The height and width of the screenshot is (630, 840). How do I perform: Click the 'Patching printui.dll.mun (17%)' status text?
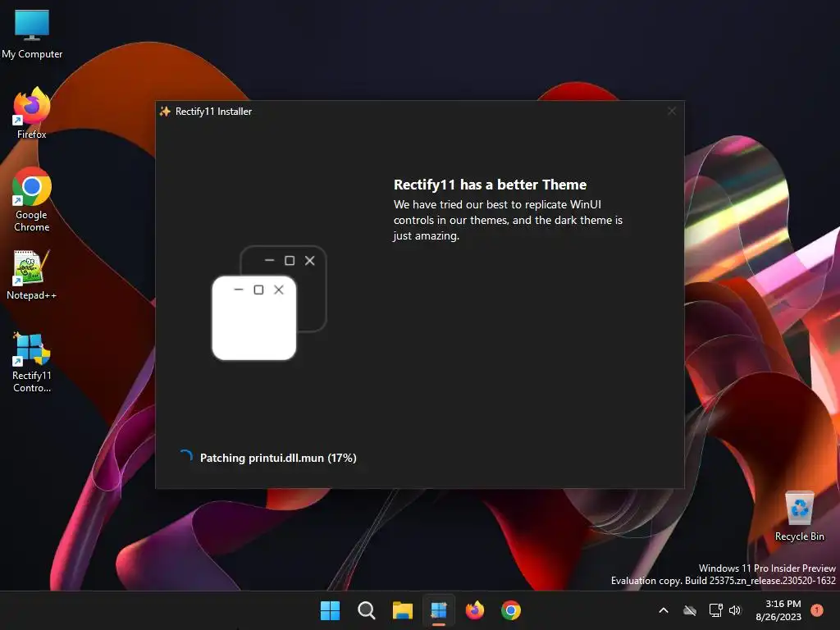tap(278, 458)
